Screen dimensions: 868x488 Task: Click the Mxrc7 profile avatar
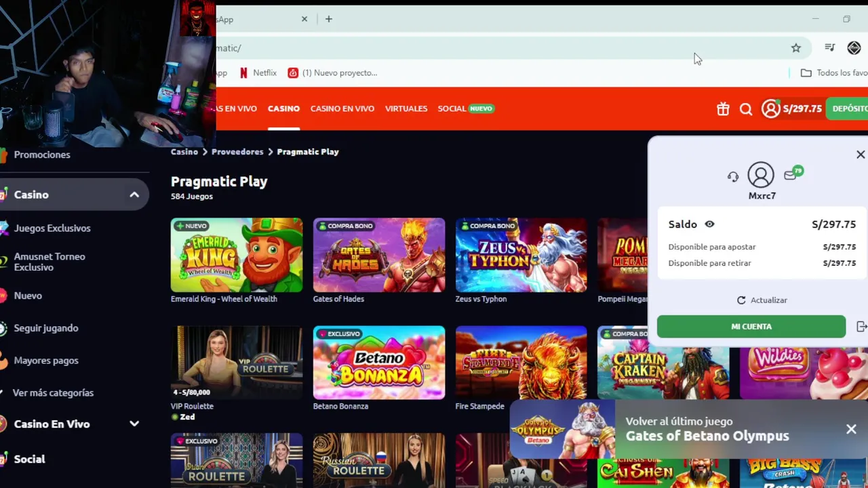pyautogui.click(x=761, y=175)
